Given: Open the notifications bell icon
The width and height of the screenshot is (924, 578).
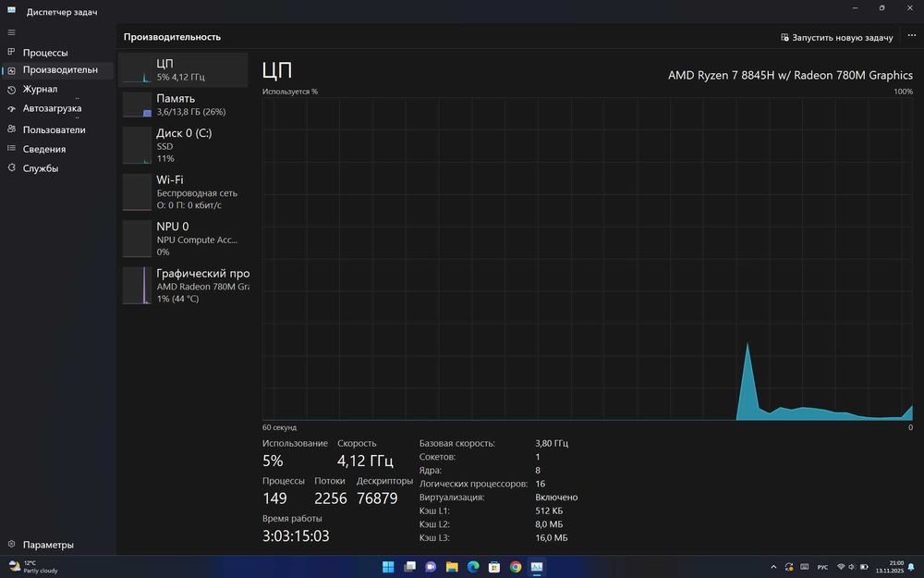Looking at the screenshot, I should 912,567.
